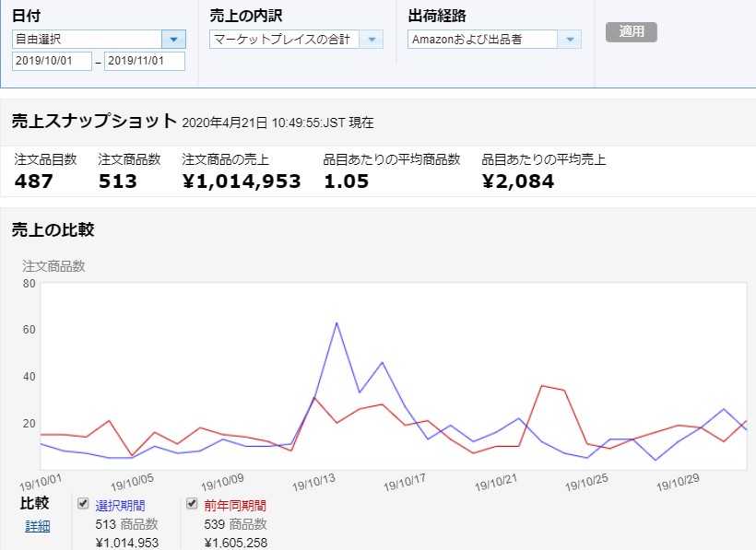Image resolution: width=756 pixels, height=550 pixels.
Task: Select the 注文品目数 value 487
Action: [x=34, y=181]
